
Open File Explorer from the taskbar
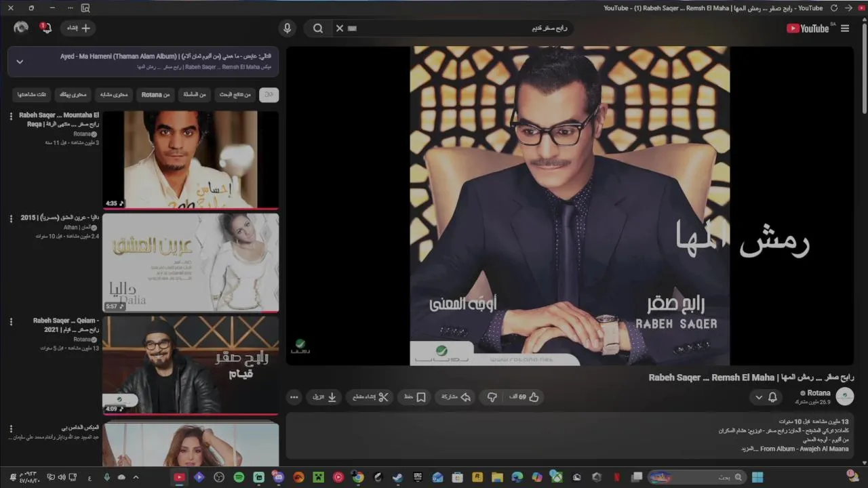pyautogui.click(x=497, y=477)
